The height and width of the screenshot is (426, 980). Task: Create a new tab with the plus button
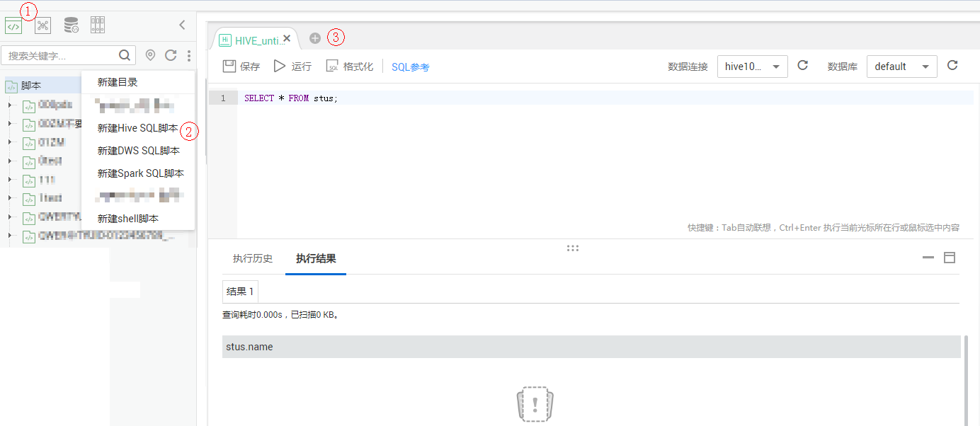click(x=315, y=38)
